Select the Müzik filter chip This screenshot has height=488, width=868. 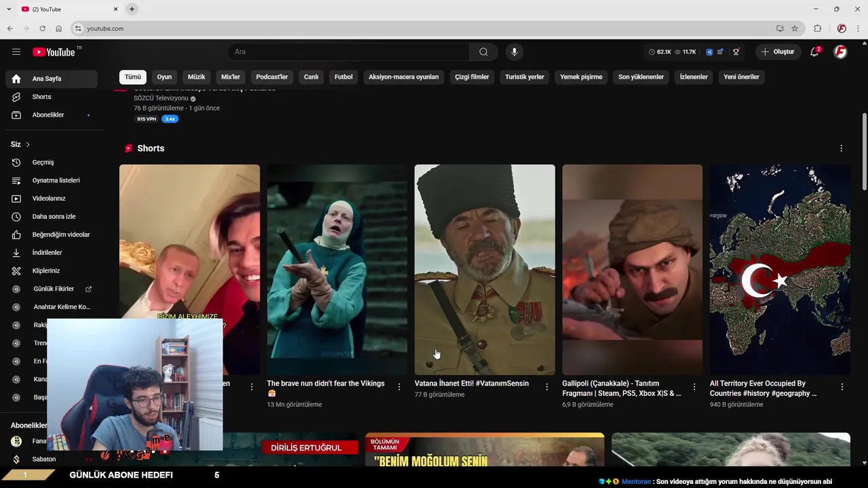(x=197, y=77)
